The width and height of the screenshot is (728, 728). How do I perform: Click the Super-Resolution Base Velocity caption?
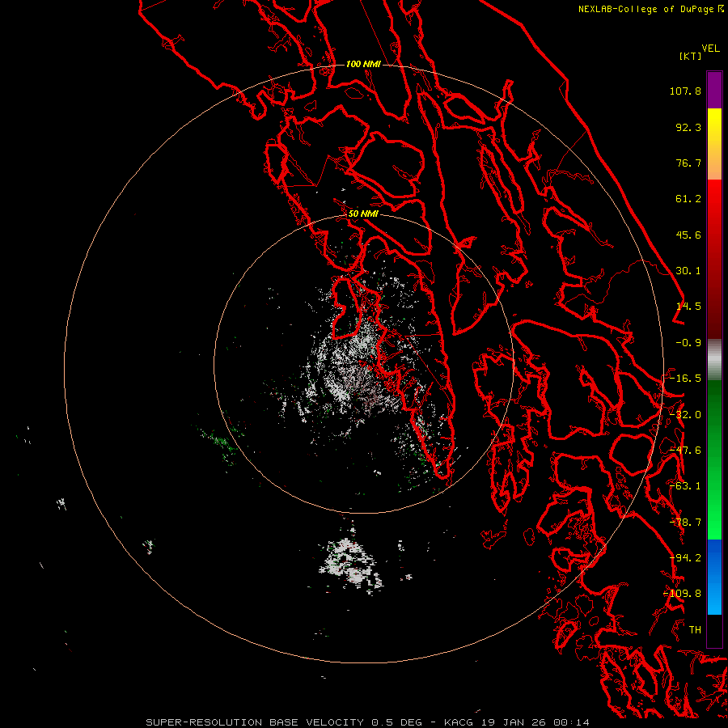(367, 722)
